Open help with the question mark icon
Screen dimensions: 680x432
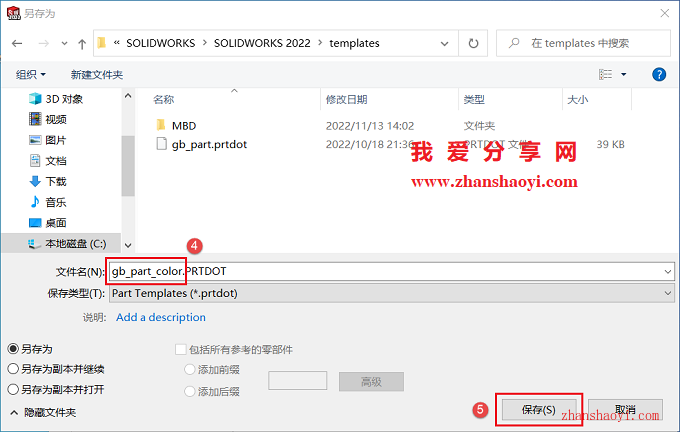659,75
